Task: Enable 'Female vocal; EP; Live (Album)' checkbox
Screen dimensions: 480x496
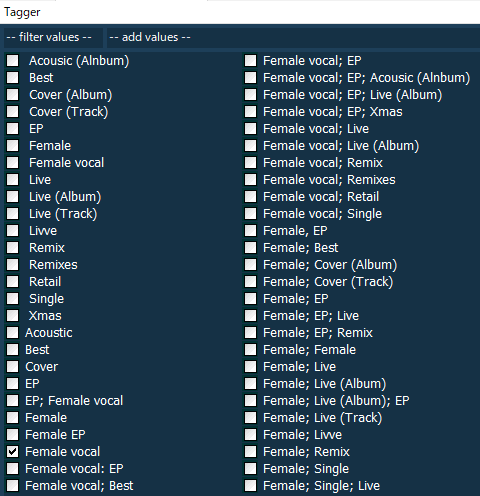Action: 250,94
